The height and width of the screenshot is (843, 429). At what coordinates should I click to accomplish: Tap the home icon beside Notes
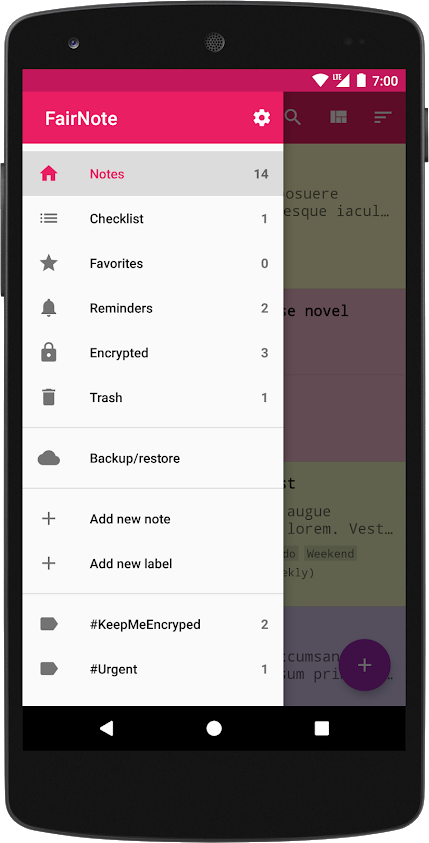click(x=48, y=174)
